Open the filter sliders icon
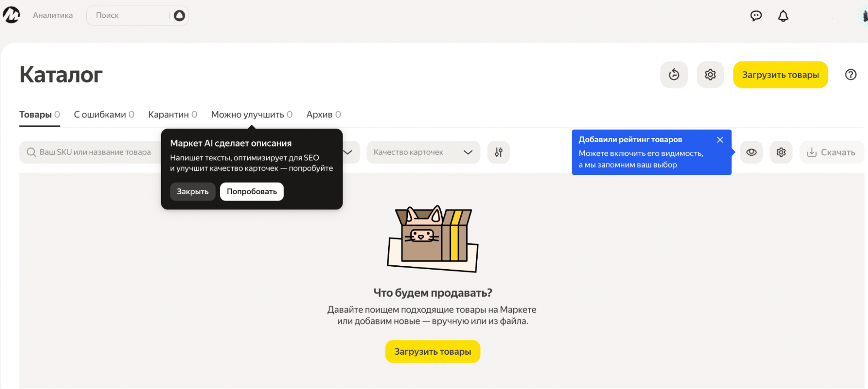The height and width of the screenshot is (389, 868). point(498,152)
